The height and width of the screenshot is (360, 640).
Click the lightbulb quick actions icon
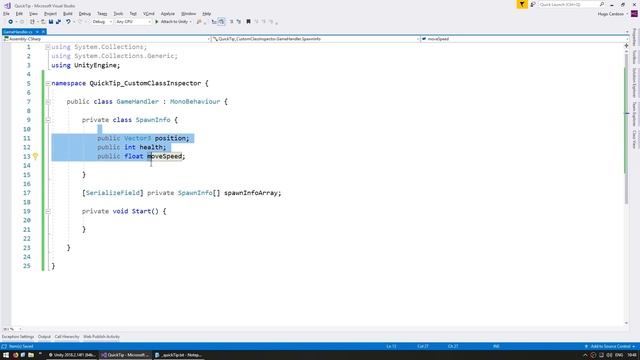coord(36,156)
